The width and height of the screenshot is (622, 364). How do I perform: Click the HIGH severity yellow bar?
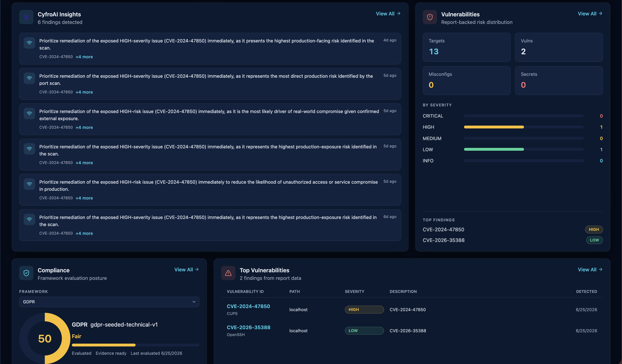tap(494, 127)
